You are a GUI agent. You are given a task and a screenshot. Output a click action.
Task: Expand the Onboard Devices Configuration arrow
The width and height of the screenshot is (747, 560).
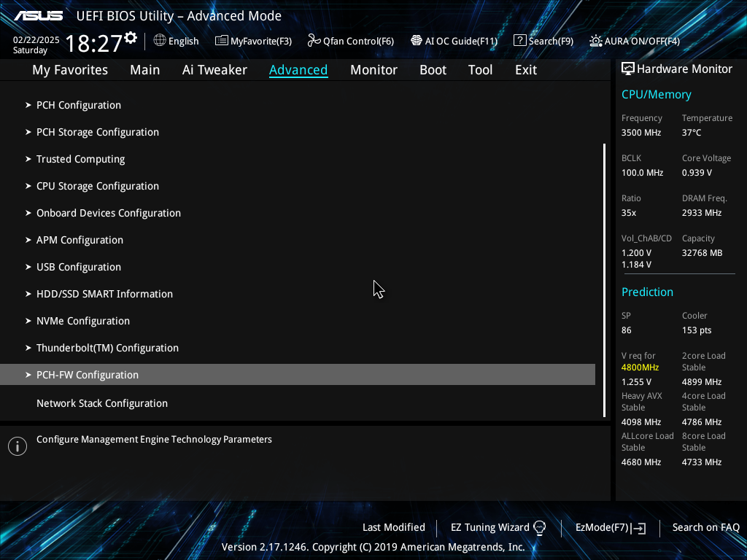[28, 213]
